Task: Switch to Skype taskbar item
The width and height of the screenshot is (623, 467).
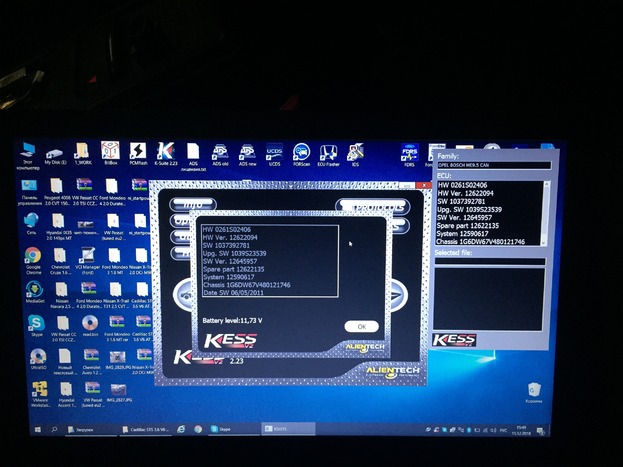Action: 221,428
